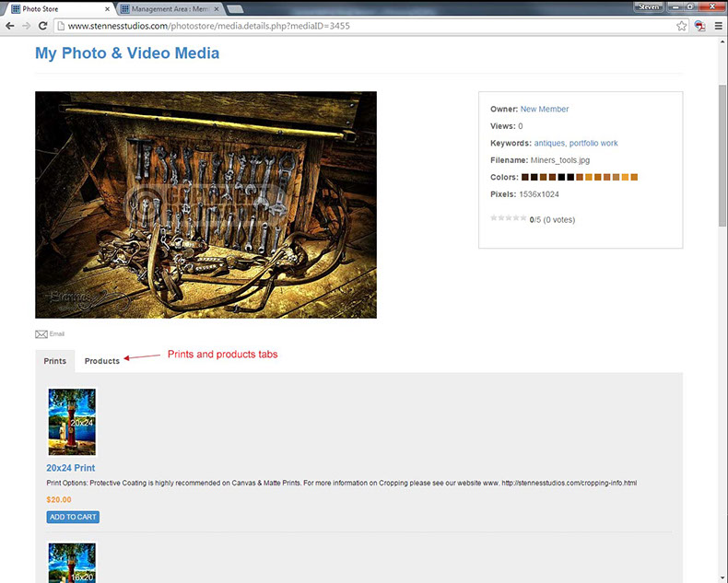Click the $20.00 price text
Screen dimensions: 728x583
59,500
